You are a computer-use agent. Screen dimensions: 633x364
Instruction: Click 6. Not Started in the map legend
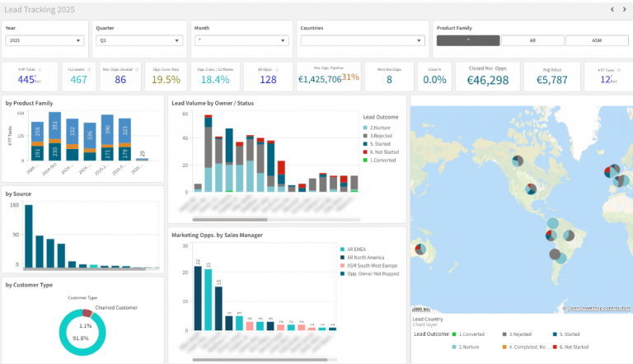pos(571,347)
